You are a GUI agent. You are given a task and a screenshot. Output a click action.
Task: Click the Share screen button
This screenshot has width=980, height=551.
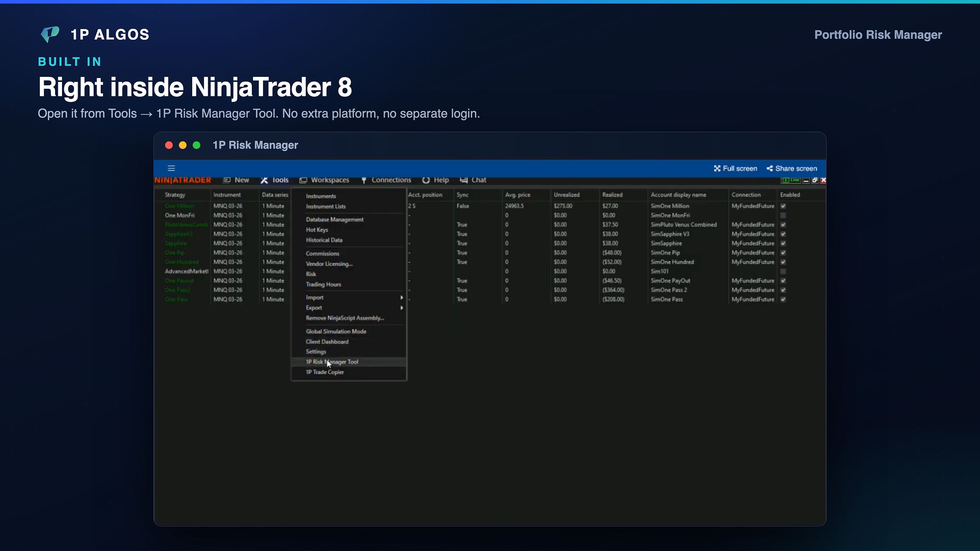point(792,168)
